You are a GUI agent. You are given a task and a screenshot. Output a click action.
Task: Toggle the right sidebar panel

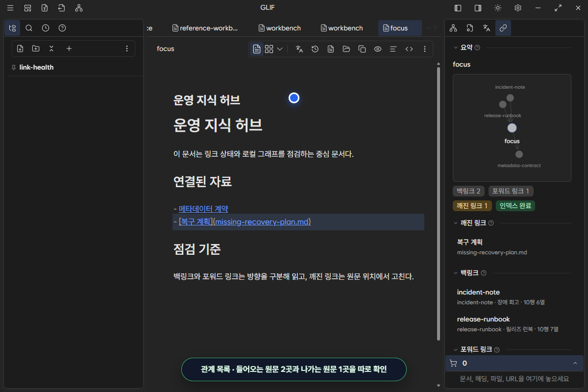[478, 8]
